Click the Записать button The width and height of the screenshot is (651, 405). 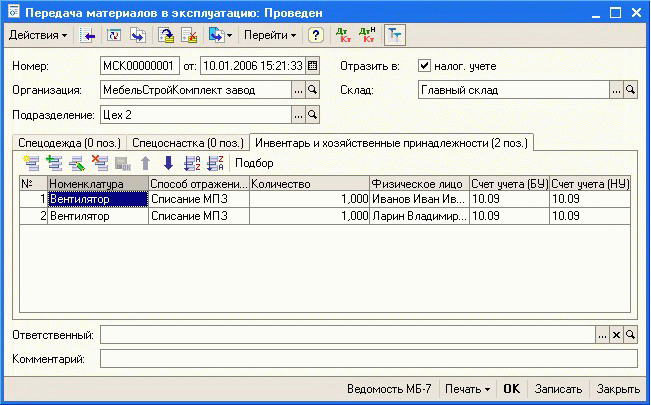[x=558, y=388]
